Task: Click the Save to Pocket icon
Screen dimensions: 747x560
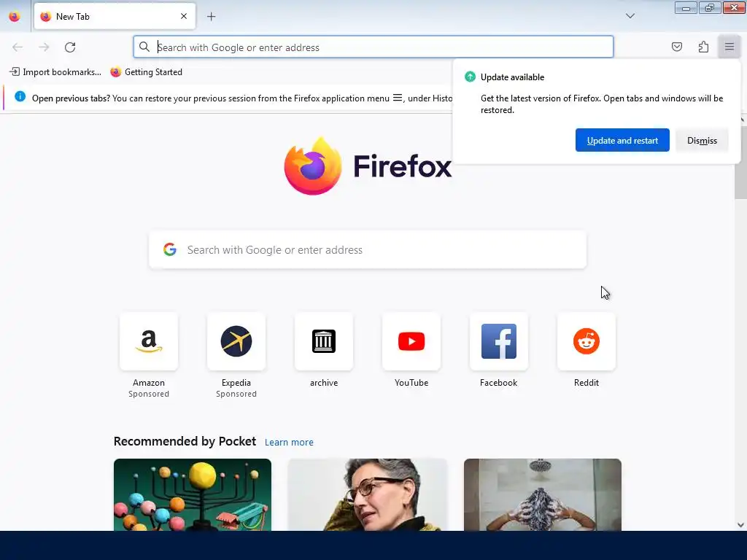Action: click(676, 47)
